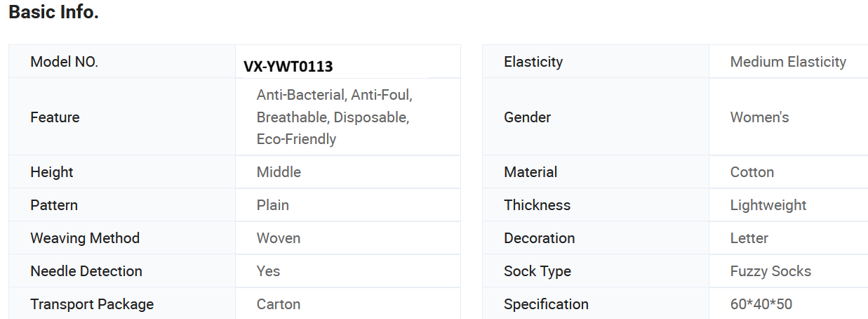
Task: Click the Height value Middle
Action: pyautogui.click(x=279, y=172)
